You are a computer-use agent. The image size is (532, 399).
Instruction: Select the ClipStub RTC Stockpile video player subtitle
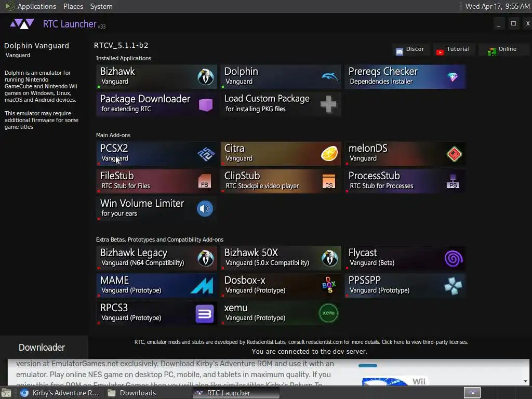point(262,186)
